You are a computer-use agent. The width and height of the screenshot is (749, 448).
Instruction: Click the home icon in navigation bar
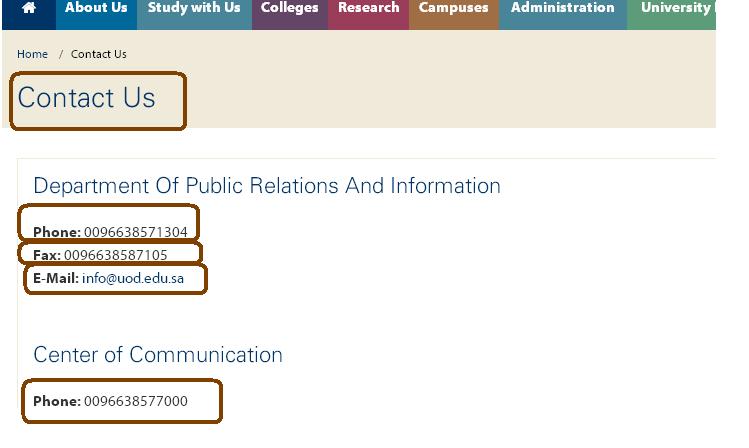point(28,8)
